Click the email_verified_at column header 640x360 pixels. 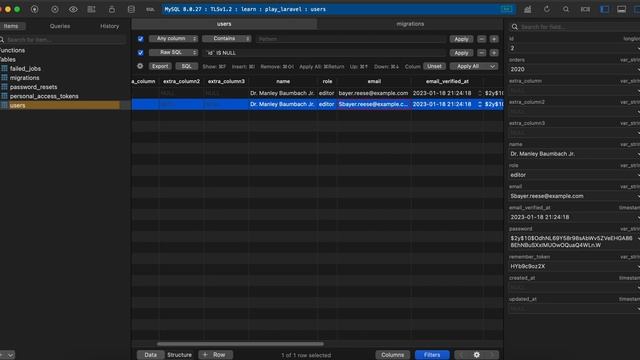click(x=447, y=81)
